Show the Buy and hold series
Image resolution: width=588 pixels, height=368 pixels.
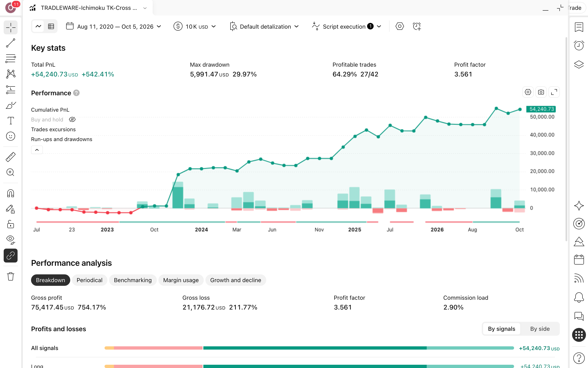72,120
